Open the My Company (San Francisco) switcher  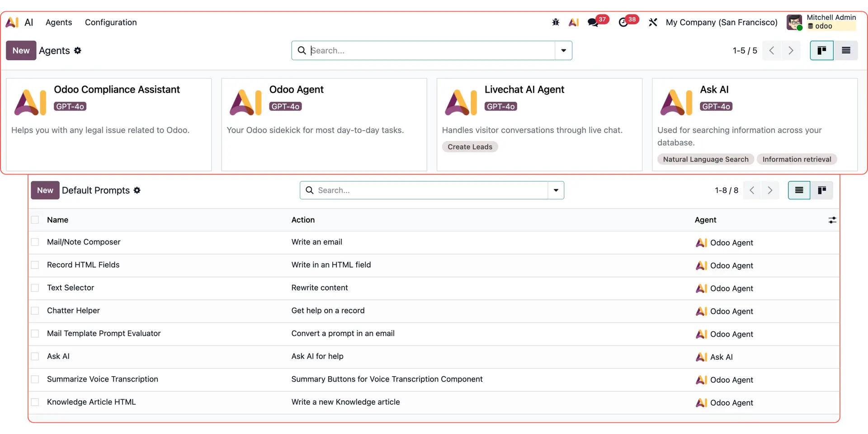722,22
